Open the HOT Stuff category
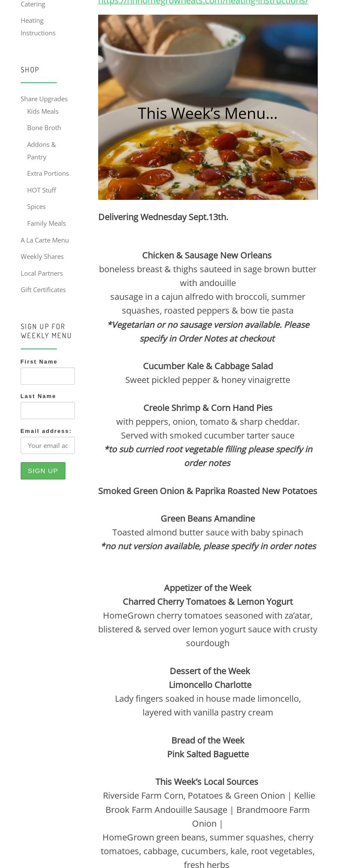Viewport: 338px width, 868px height. [x=41, y=190]
